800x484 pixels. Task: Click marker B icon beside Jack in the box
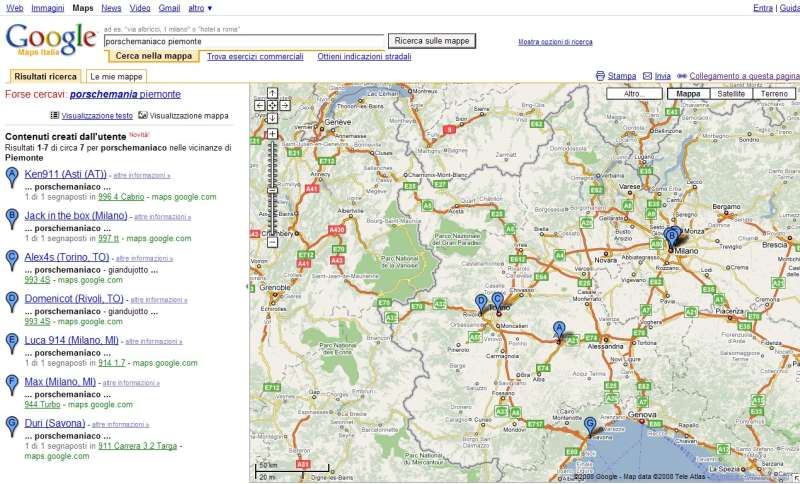click(x=12, y=219)
